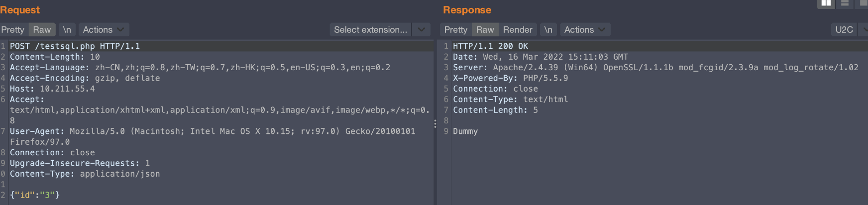Toggle non-printable \n characters in Response
The image size is (868, 205).
(x=548, y=30)
